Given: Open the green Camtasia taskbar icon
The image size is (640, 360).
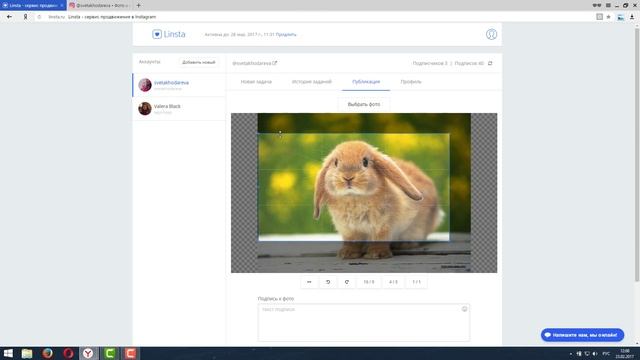Looking at the screenshot, I should 109,353.
